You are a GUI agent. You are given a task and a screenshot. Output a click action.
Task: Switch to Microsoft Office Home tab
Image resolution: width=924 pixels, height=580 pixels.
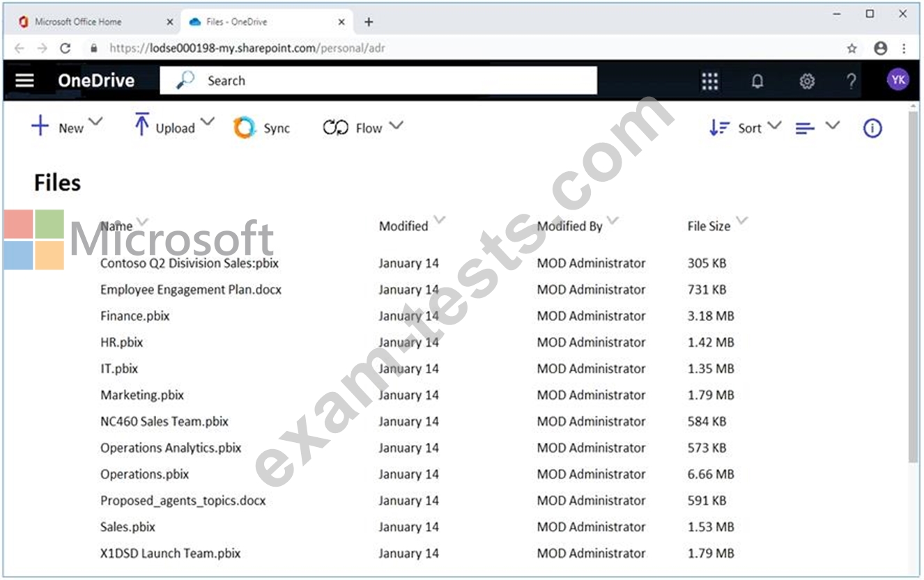click(93, 22)
